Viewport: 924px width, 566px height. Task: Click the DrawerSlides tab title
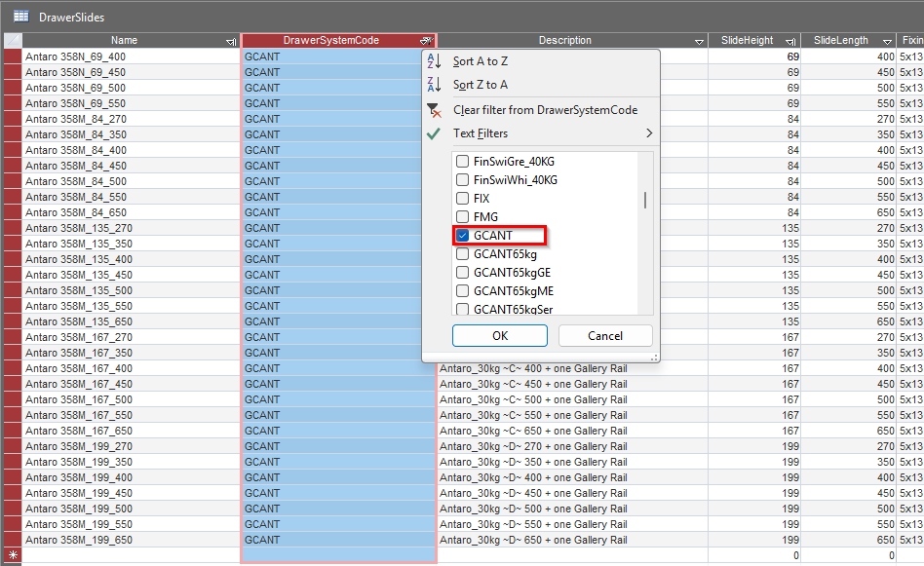[x=71, y=18]
